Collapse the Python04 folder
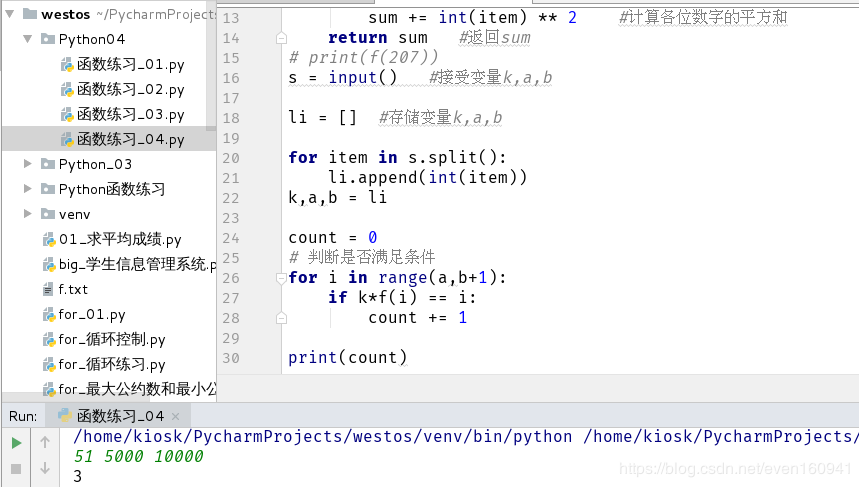859x487 pixels. (x=29, y=40)
